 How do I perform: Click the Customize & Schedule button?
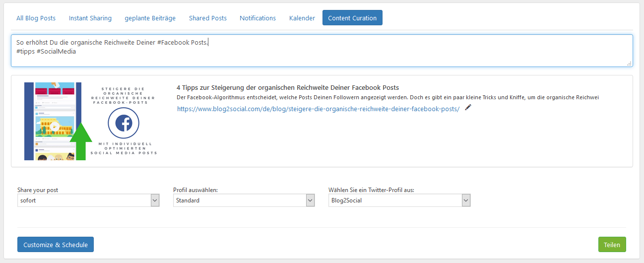56,245
